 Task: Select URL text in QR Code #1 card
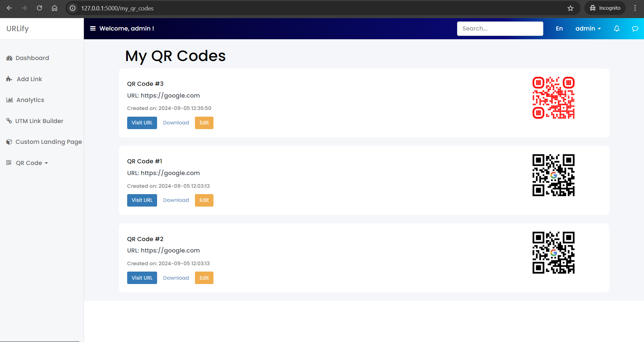(x=163, y=173)
